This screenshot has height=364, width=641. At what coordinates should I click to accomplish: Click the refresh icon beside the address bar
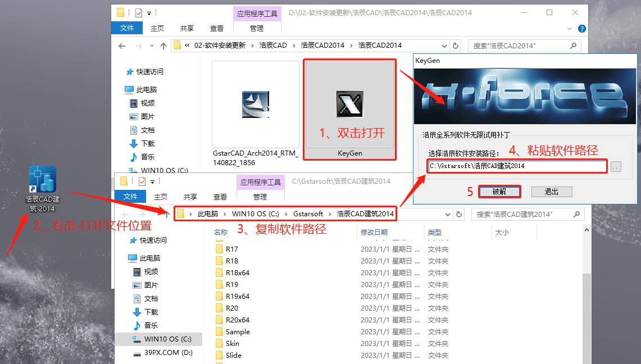454,46
